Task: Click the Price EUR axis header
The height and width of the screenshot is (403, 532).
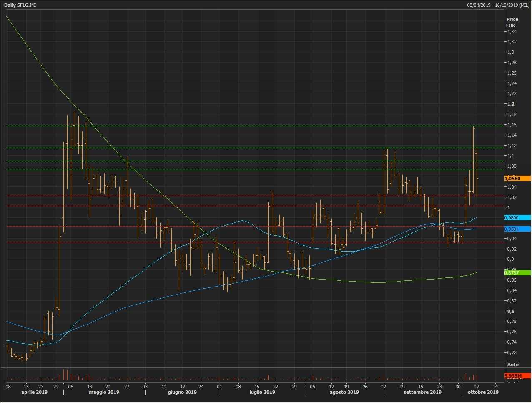Action: click(x=512, y=22)
